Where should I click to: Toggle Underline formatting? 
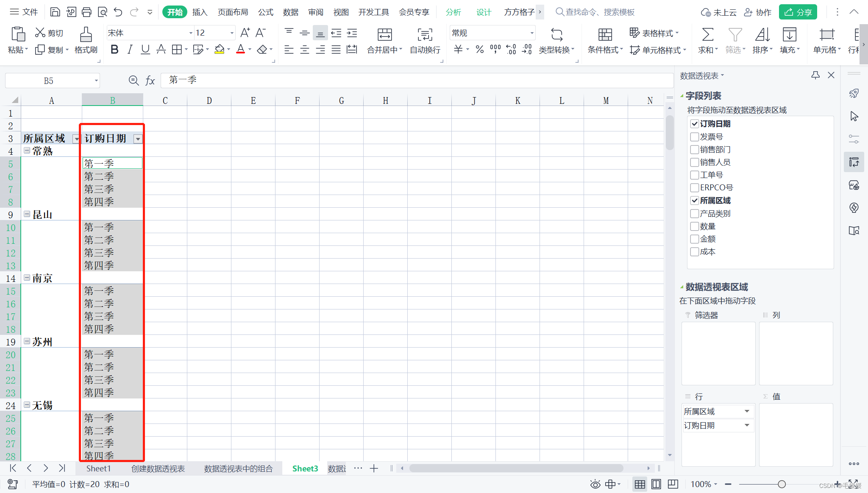145,50
